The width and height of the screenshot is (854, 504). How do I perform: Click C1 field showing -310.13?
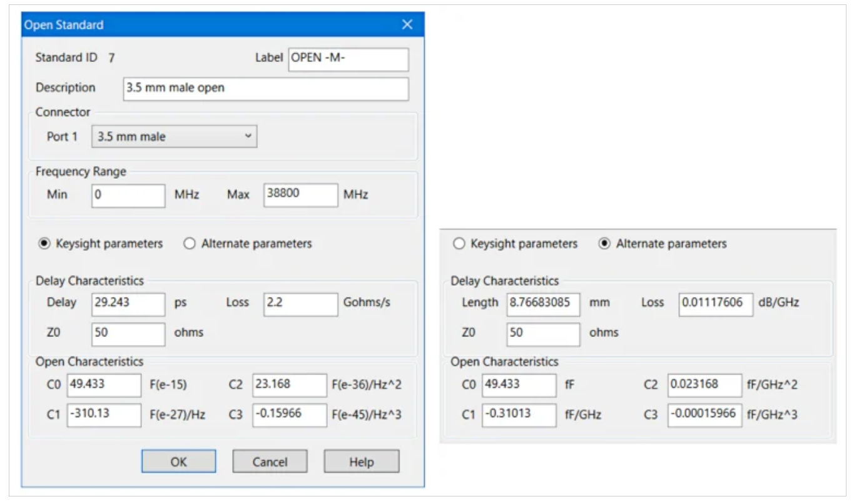click(104, 415)
